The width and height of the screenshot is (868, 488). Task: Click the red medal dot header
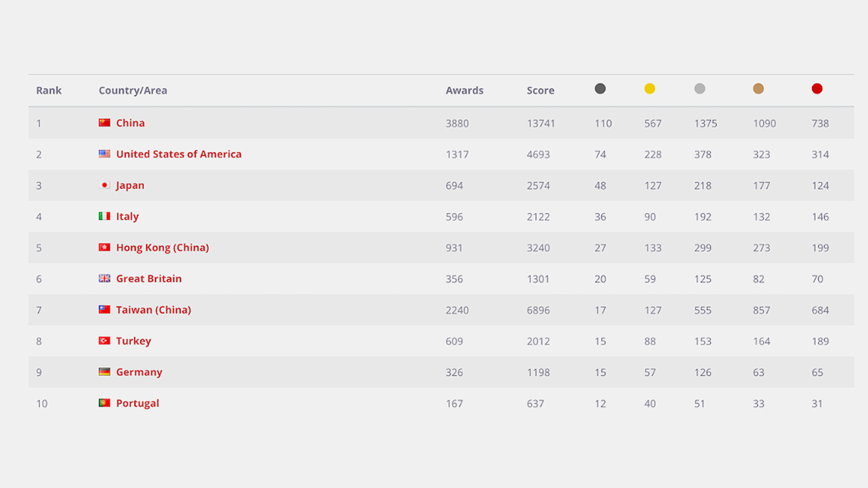coord(817,88)
